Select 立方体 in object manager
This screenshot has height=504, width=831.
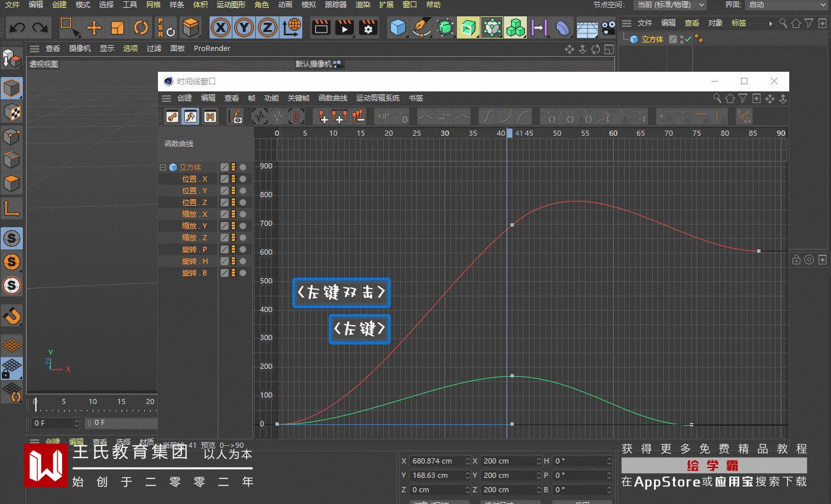point(652,39)
